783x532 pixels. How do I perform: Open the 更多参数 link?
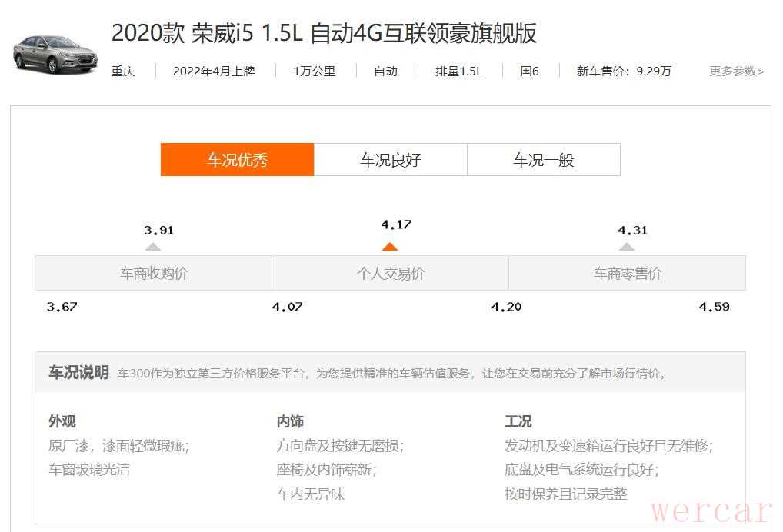[737, 71]
